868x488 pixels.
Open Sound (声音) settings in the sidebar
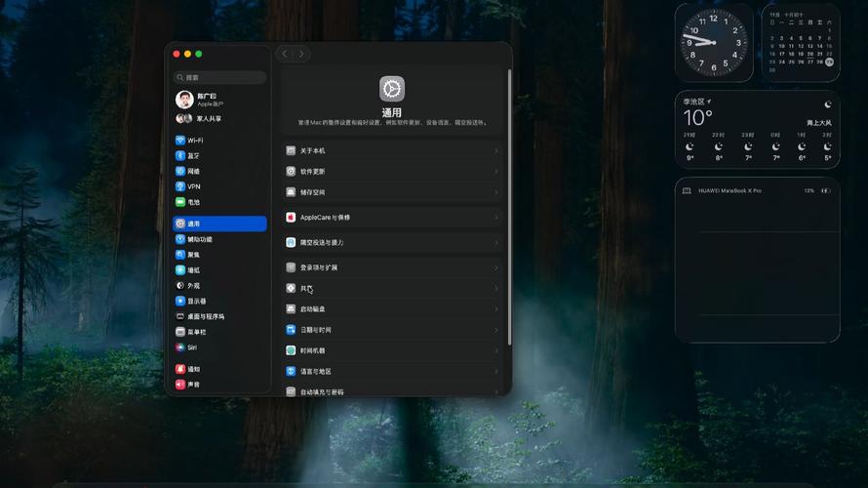tap(219, 385)
